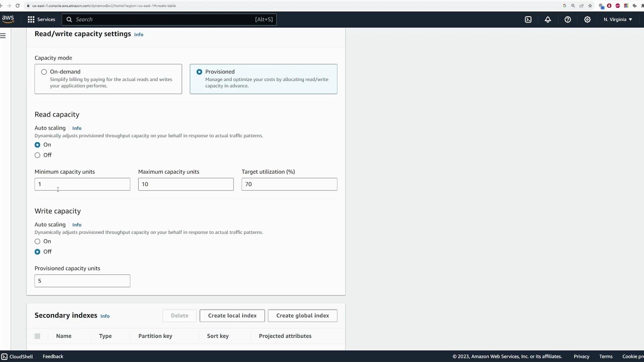
Task: Open Info link next to Secondary indexes
Action: pos(105,316)
